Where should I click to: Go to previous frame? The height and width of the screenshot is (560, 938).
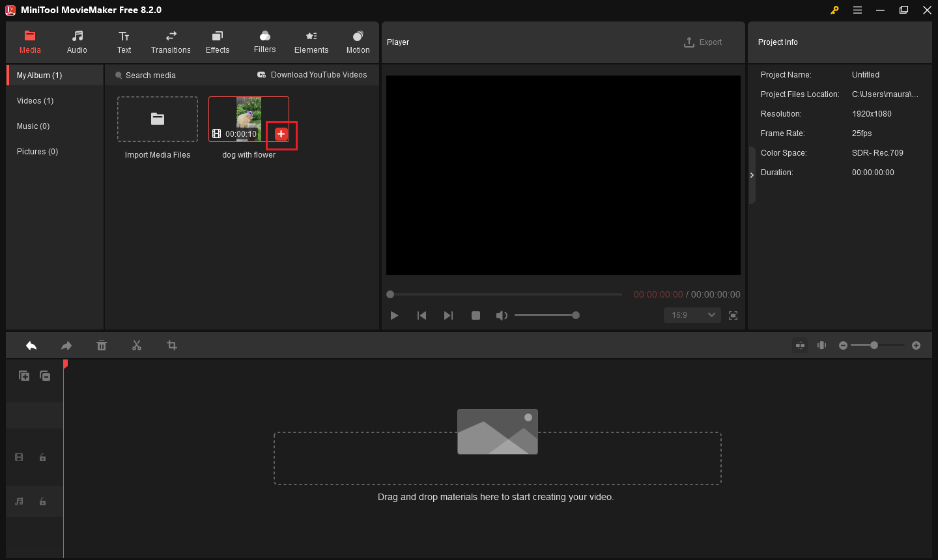click(421, 316)
